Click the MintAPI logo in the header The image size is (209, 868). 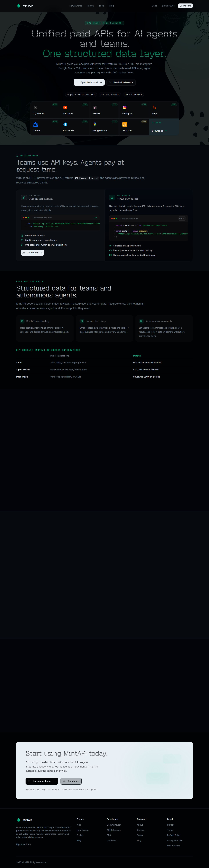click(x=25, y=6)
